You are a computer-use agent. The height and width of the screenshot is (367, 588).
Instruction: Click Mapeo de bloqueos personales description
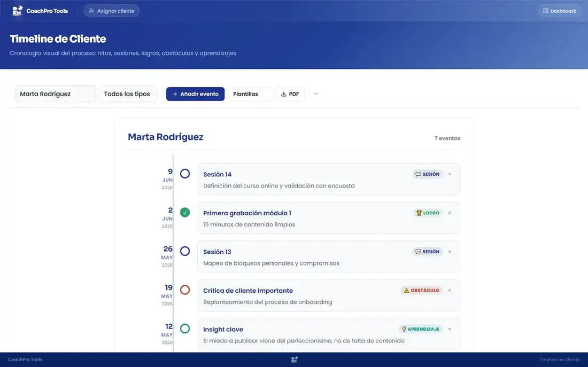pyautogui.click(x=271, y=263)
